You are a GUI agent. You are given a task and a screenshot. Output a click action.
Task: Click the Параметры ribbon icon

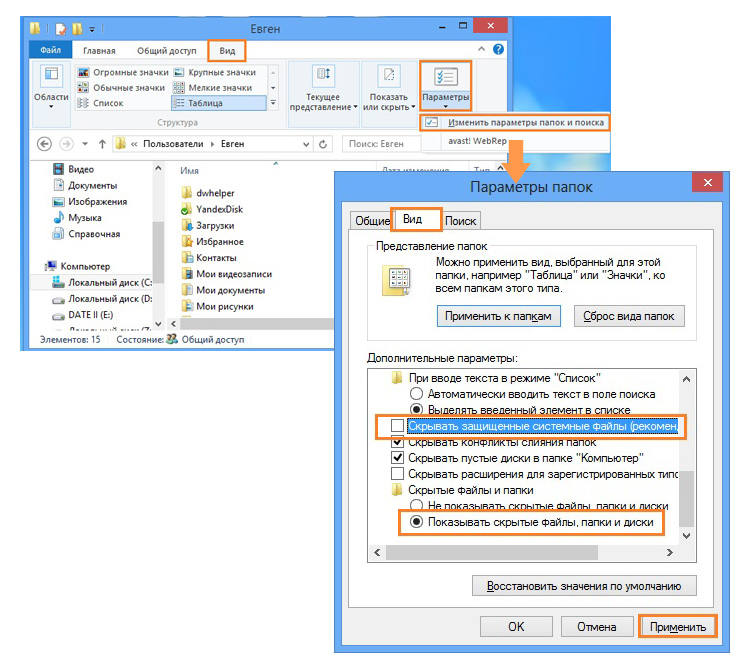click(446, 85)
